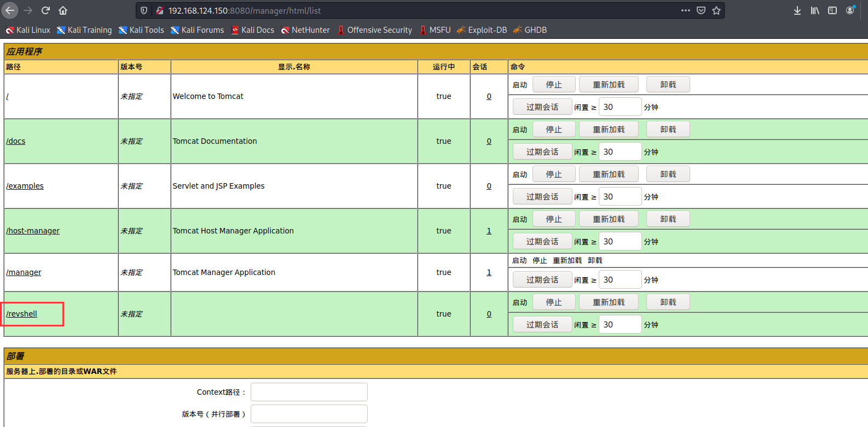Viewport: 868px width, 427px height.
Task: Open the browser home page icon
Action: tap(63, 10)
